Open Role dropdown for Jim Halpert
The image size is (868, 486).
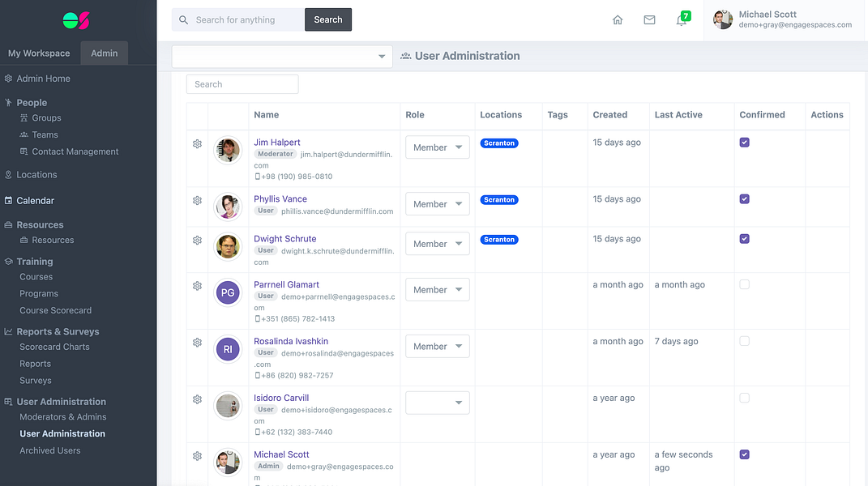pos(438,147)
